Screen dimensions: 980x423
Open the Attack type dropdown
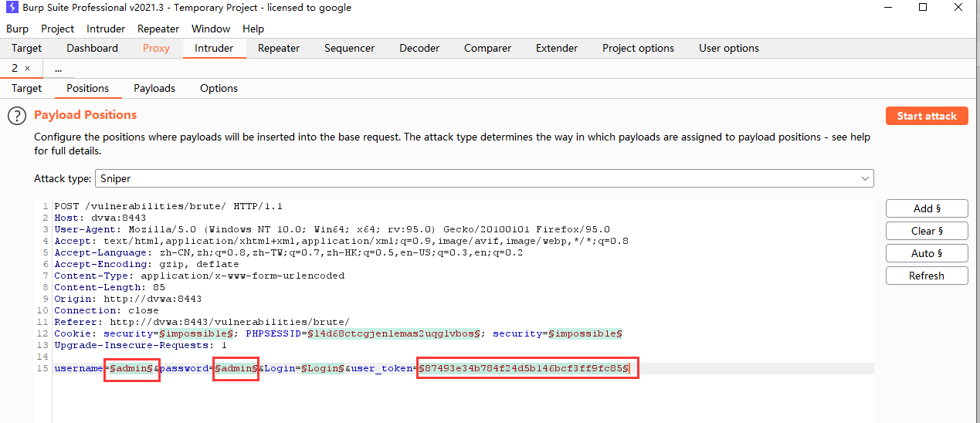tap(484, 178)
